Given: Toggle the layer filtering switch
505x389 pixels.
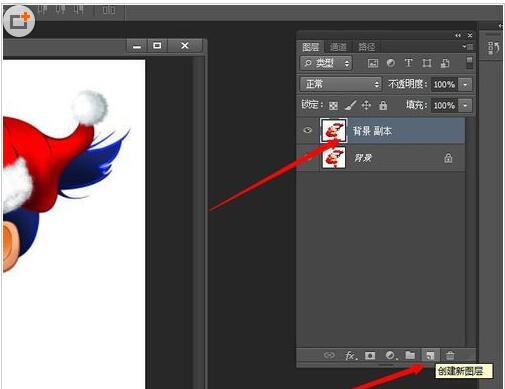Looking at the screenshot, I should (x=469, y=63).
